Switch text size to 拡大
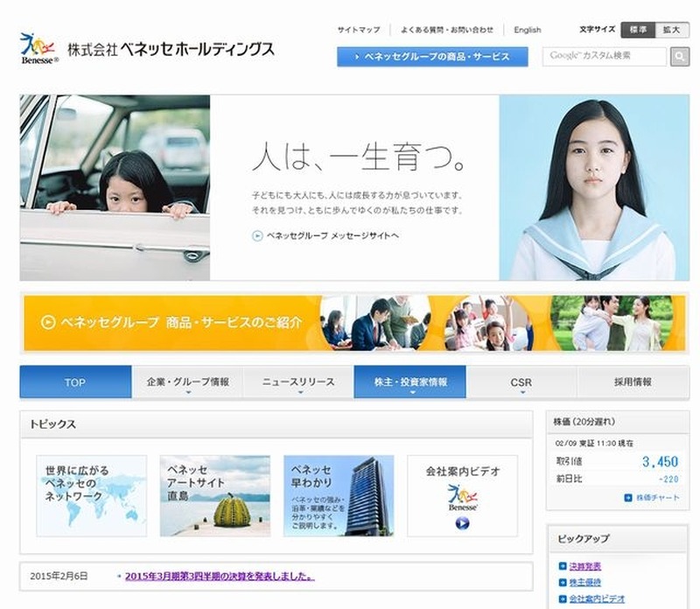 coord(671,30)
